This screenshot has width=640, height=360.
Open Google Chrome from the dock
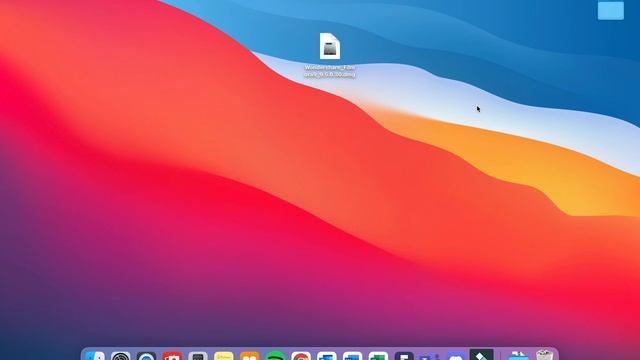coord(301,356)
